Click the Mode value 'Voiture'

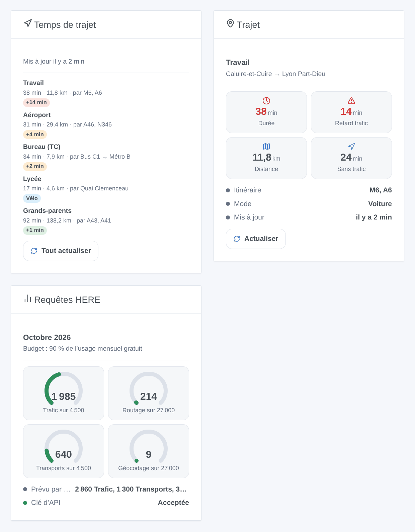coord(380,204)
